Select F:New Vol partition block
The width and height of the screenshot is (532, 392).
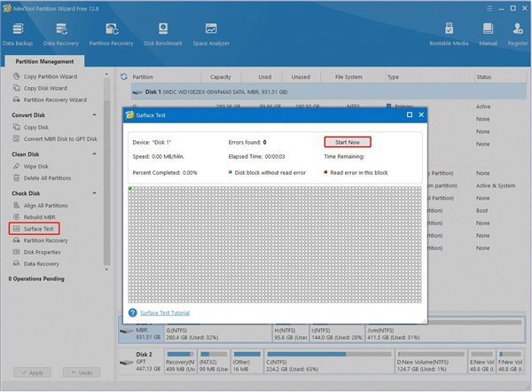click(x=510, y=362)
